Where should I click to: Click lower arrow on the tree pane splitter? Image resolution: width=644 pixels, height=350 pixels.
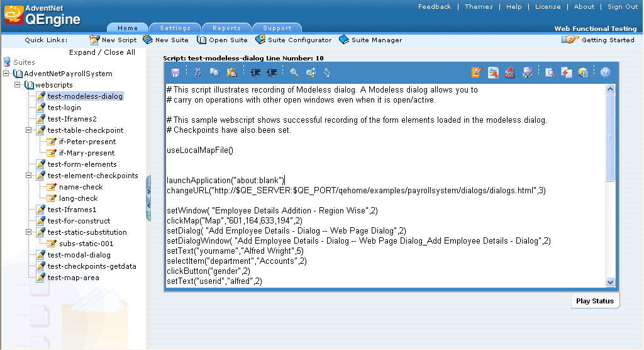pos(148,205)
